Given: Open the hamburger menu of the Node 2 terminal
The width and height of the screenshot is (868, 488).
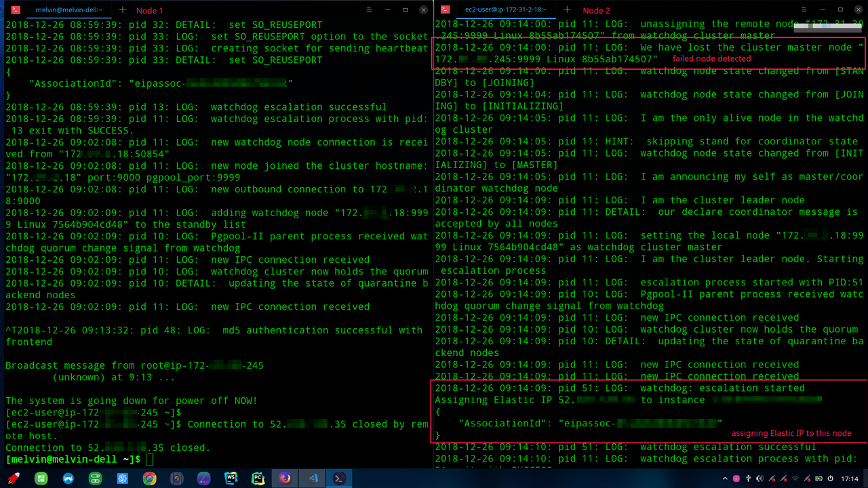Looking at the screenshot, I should click(x=804, y=9).
